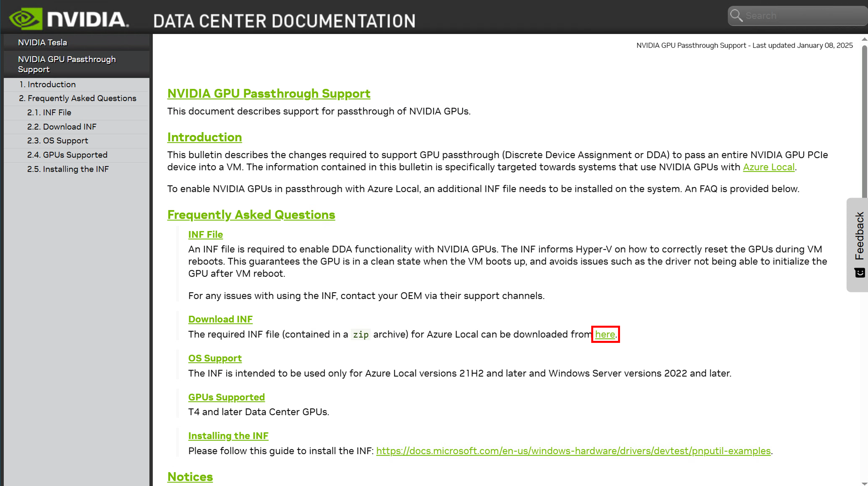
Task: Click the page scrollbar up arrow
Action: pyautogui.click(x=864, y=39)
